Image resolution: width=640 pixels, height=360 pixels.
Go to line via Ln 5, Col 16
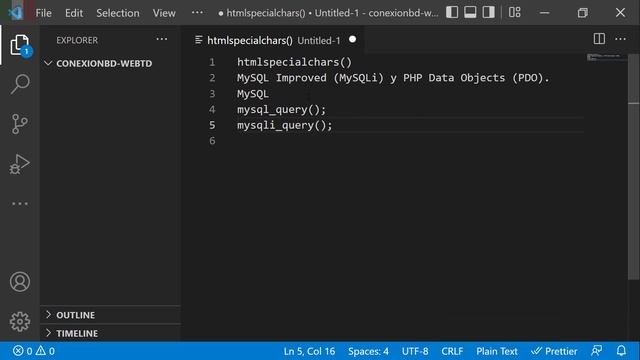(x=309, y=351)
